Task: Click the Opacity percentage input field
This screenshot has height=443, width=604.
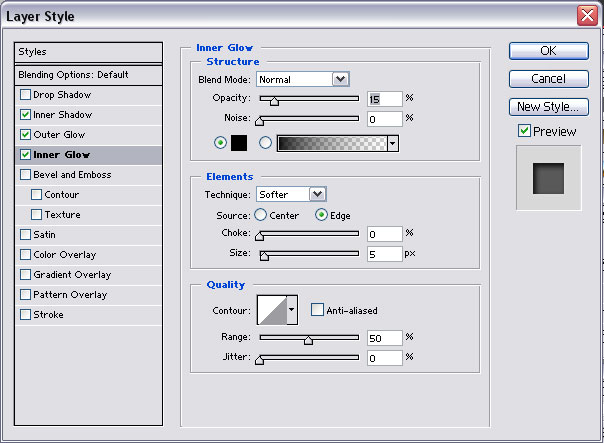Action: click(x=383, y=99)
